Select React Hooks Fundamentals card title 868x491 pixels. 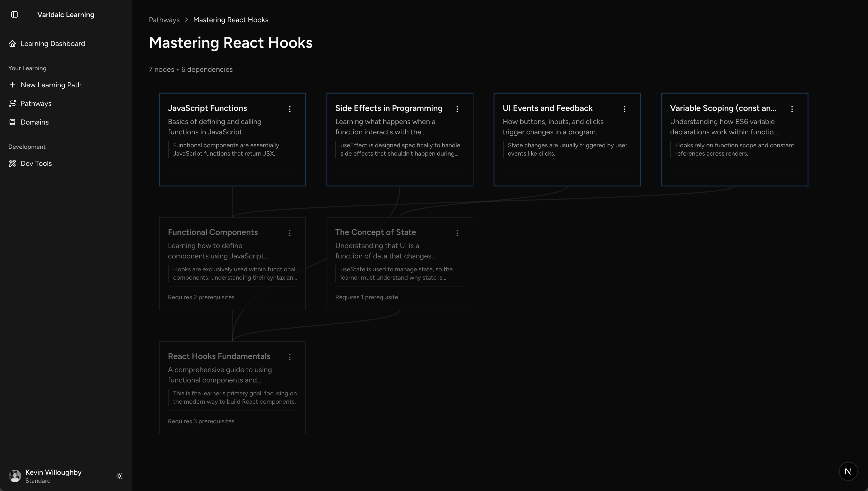[219, 356]
